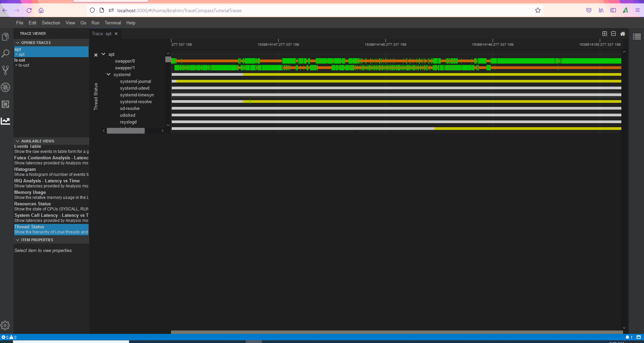The width and height of the screenshot is (644, 343).
Task: Open the Terminal menu
Action: pos(113,23)
